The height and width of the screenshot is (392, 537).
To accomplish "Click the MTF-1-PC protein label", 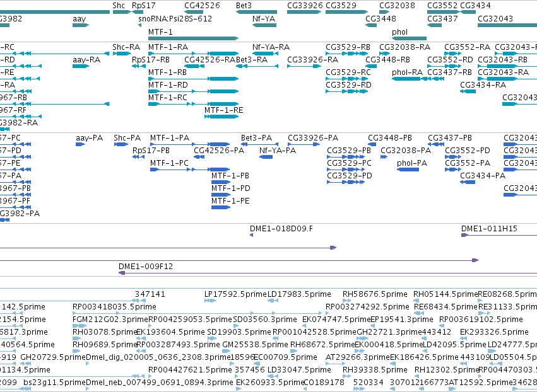I will pyautogui.click(x=169, y=163).
